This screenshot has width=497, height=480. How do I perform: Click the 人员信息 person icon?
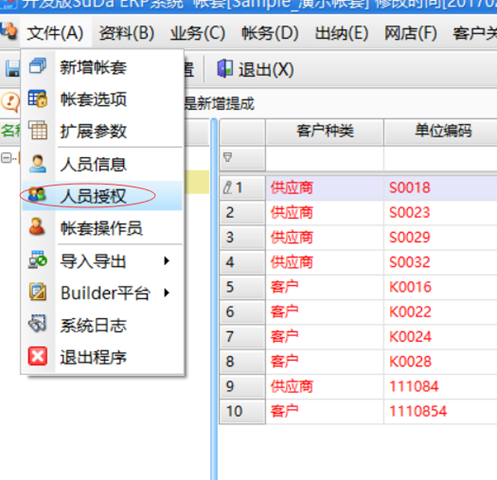point(37,164)
